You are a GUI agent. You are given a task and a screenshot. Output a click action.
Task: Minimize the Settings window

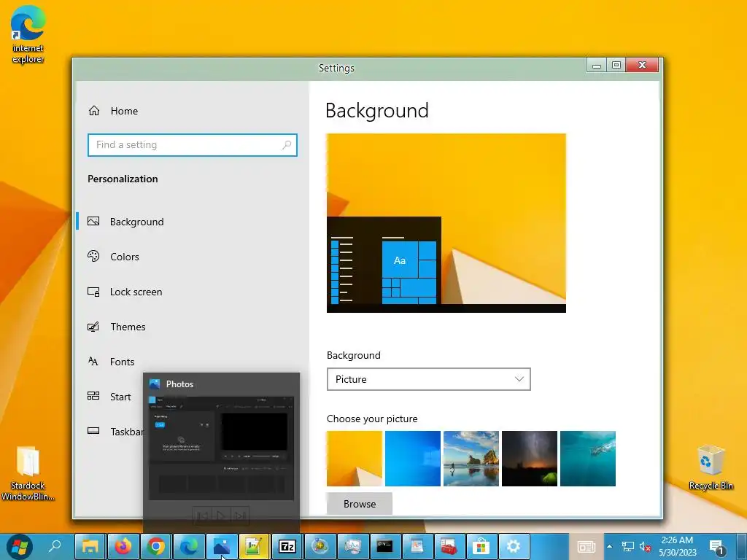point(597,65)
